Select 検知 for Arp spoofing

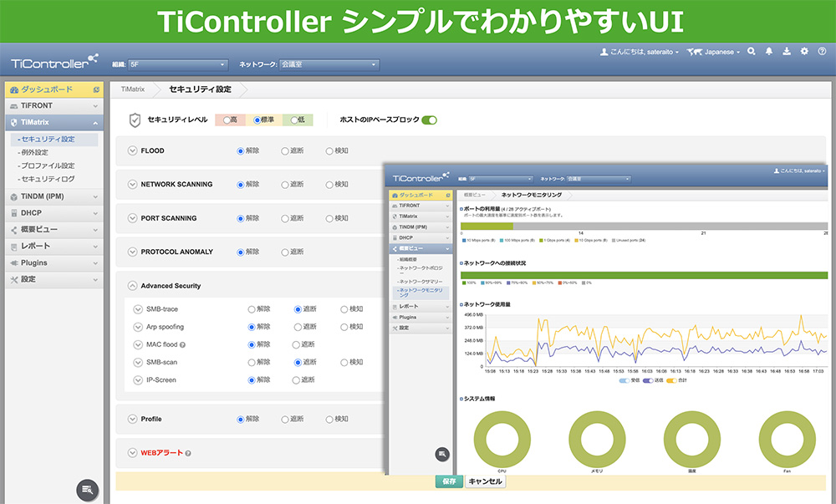click(344, 327)
